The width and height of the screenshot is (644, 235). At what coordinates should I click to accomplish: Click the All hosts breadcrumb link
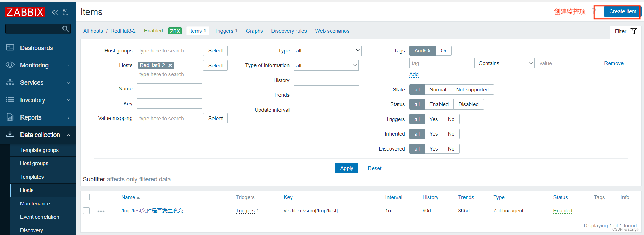click(93, 31)
